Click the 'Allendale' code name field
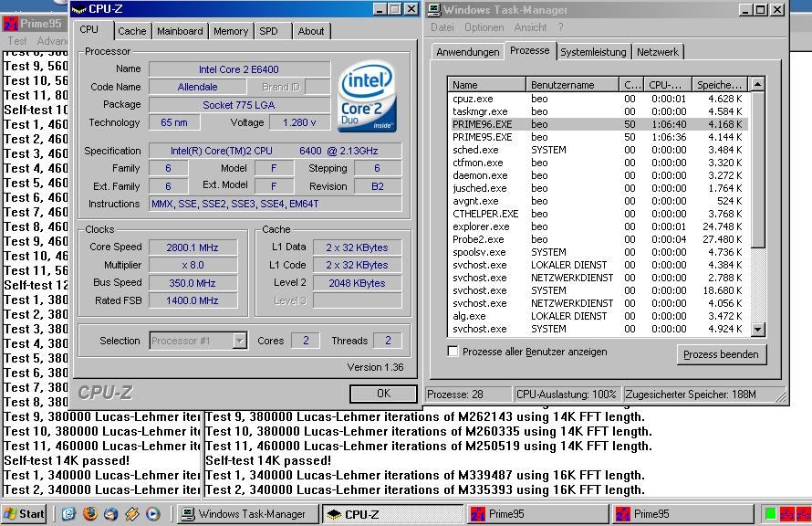 197,87
